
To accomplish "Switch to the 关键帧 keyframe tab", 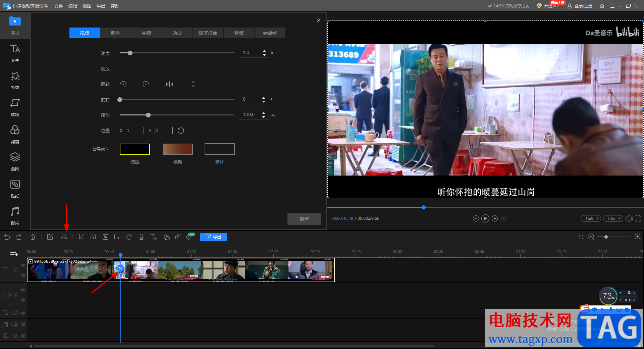I will click(x=270, y=33).
